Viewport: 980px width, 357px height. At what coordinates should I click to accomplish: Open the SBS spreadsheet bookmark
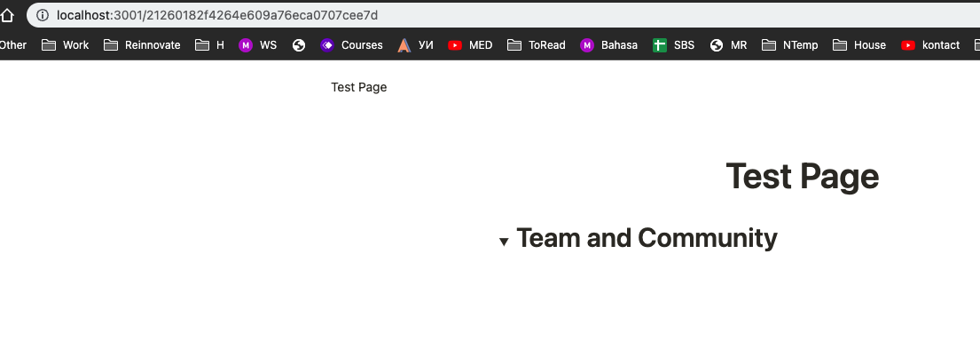pos(673,45)
